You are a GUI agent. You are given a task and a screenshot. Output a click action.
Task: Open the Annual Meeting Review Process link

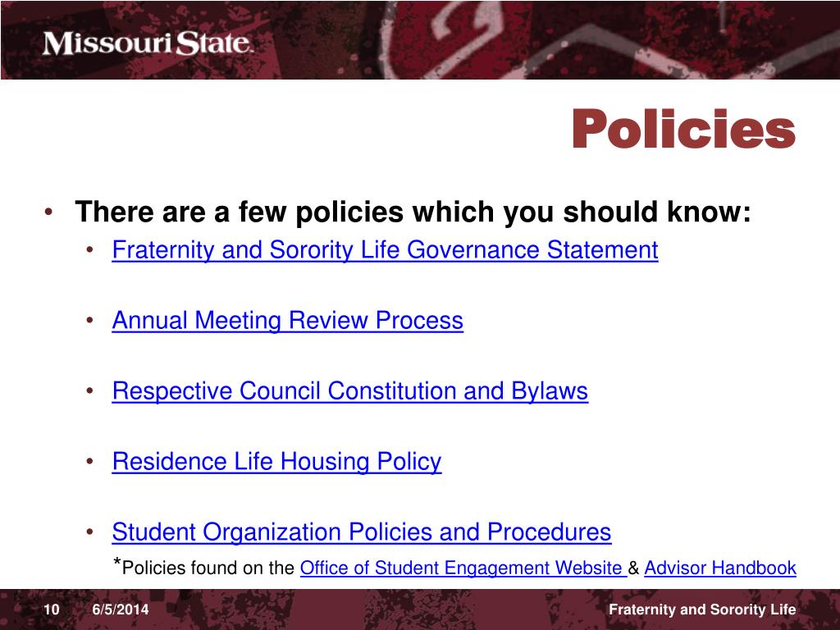288,321
